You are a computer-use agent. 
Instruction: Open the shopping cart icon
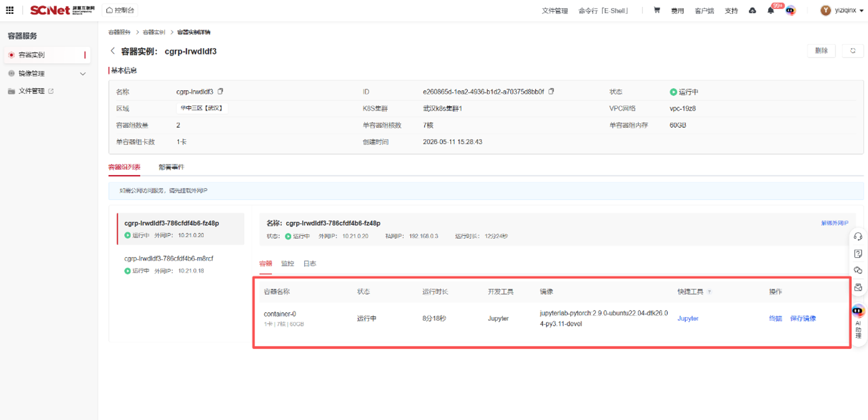(x=657, y=10)
